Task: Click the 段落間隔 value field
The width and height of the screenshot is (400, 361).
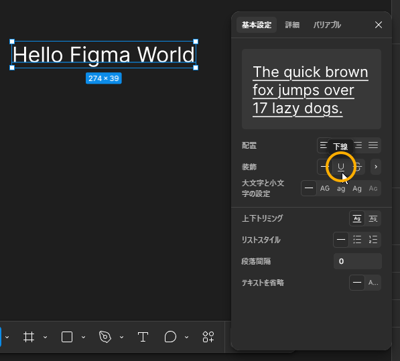Action: [358, 261]
